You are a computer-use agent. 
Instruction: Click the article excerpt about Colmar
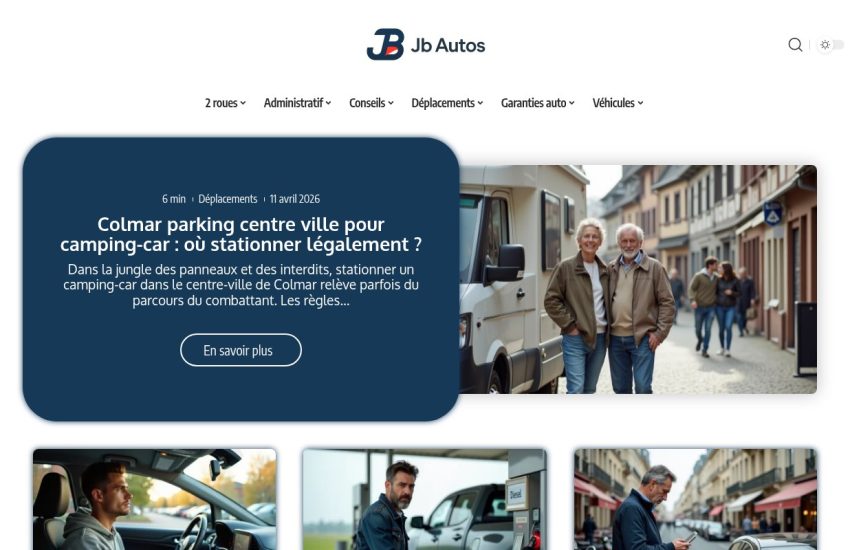pos(241,285)
